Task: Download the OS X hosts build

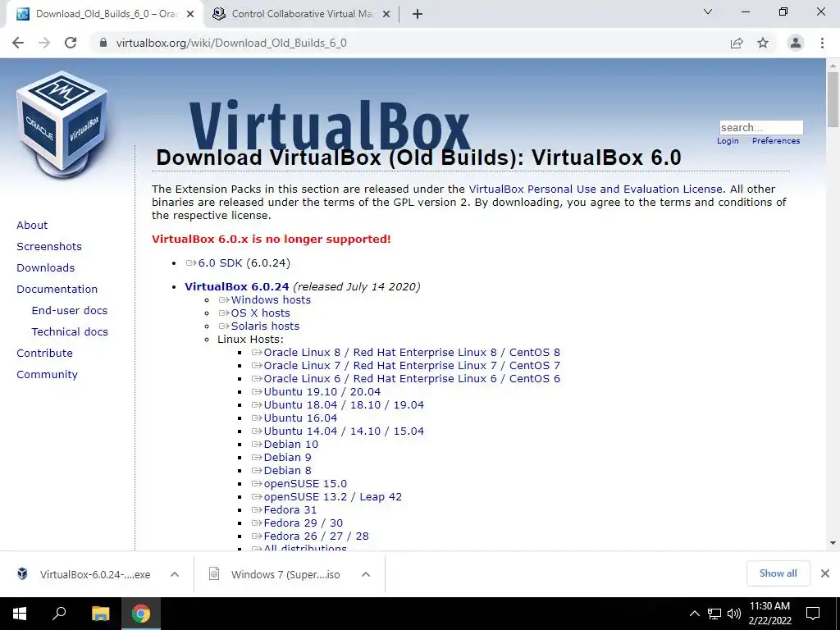Action: (x=260, y=313)
